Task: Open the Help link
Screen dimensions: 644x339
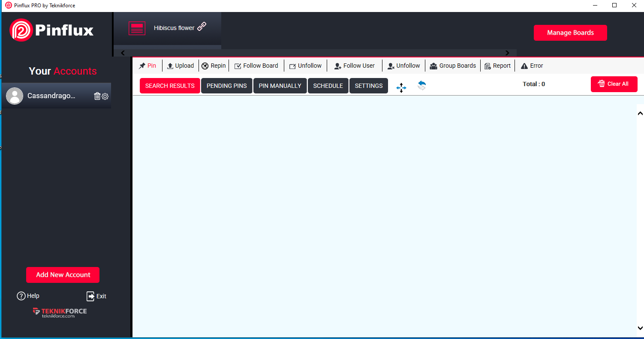Action: click(28, 296)
